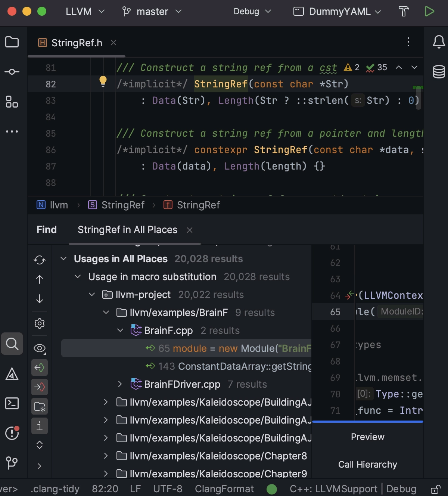This screenshot has width=448, height=496.
Task: Collapse the BrainF.cpp results node
Action: [120, 331]
